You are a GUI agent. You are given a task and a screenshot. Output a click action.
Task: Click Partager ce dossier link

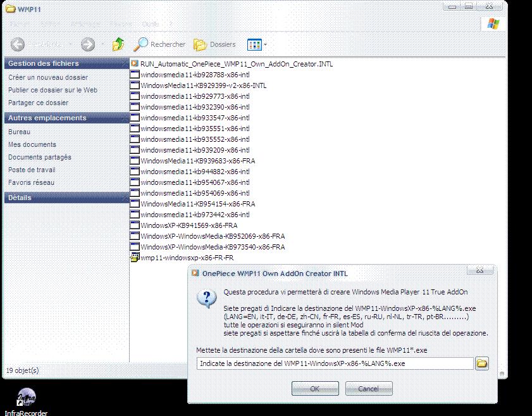coord(39,103)
